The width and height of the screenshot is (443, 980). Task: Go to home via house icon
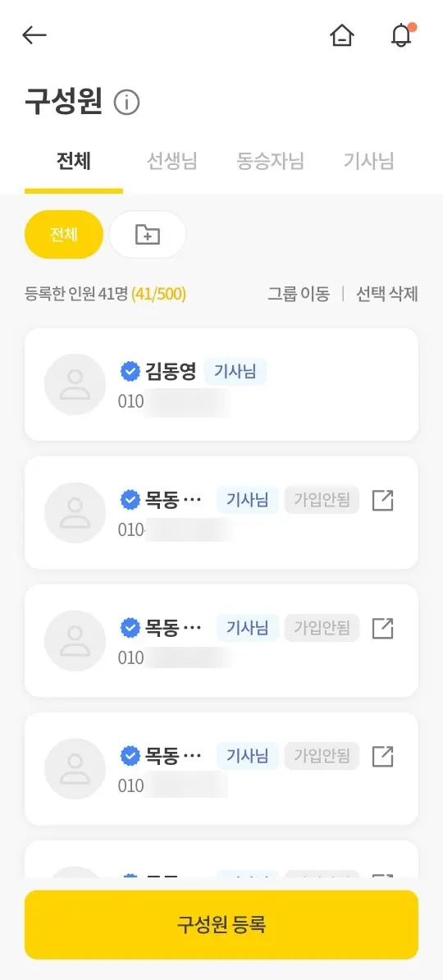[342, 35]
